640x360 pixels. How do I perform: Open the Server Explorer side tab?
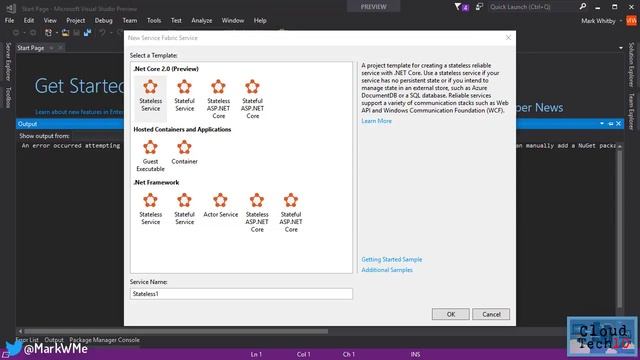[8, 61]
